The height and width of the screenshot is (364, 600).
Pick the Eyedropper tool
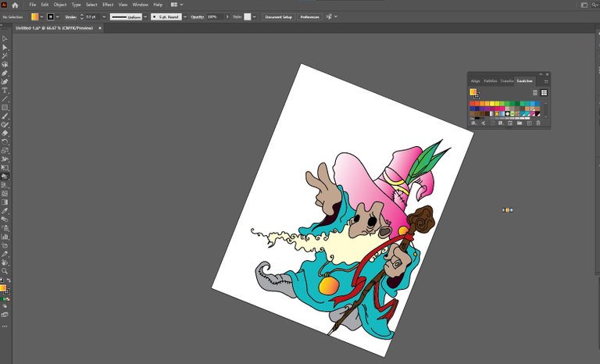tap(5, 211)
